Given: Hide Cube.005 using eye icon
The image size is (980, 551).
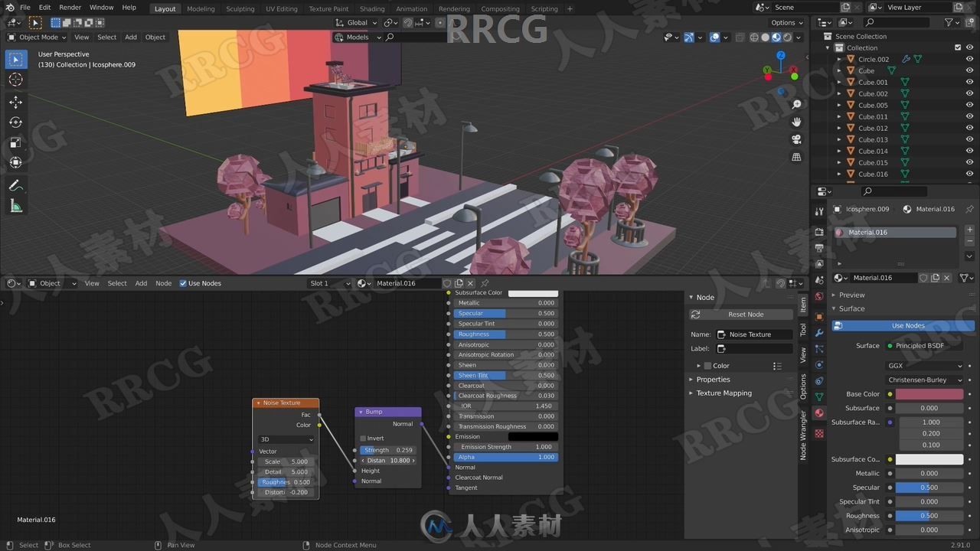Looking at the screenshot, I should [969, 105].
